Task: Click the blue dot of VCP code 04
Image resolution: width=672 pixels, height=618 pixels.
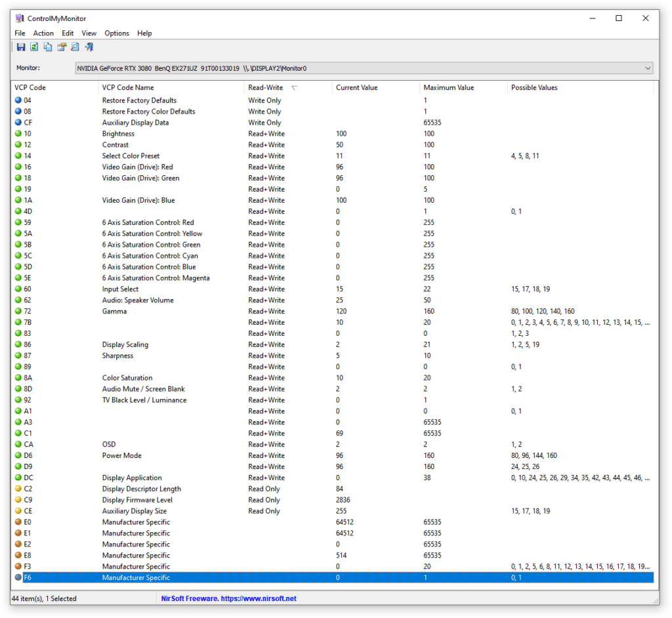Action: [x=18, y=100]
